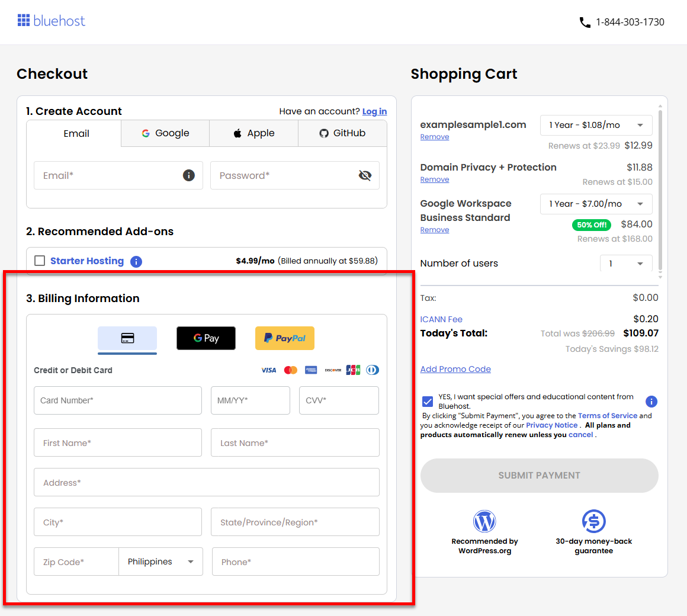Choose PayPal payment method
Viewport: 687px width, 616px height.
coord(285,338)
